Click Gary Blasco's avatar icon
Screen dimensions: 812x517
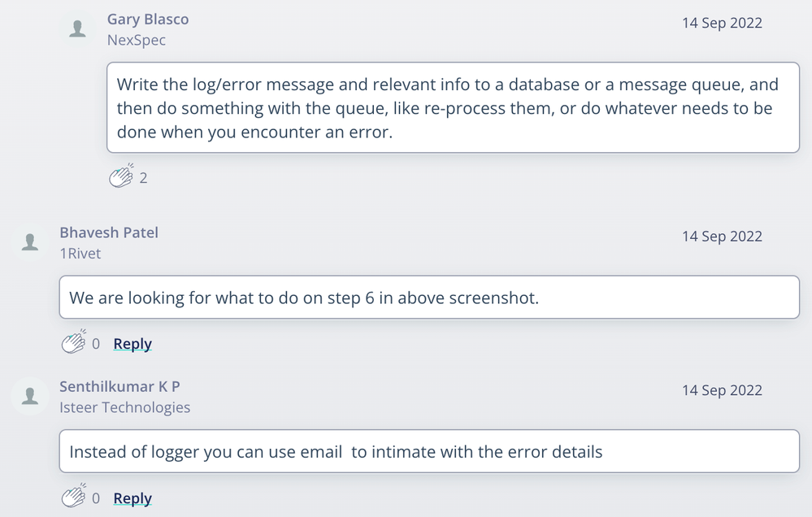coord(78,29)
